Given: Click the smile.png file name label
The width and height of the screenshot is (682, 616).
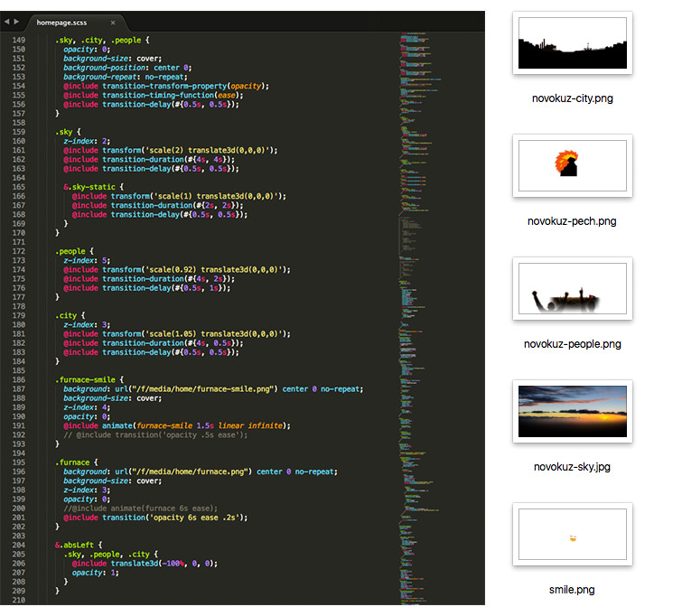Looking at the screenshot, I should point(572,590).
